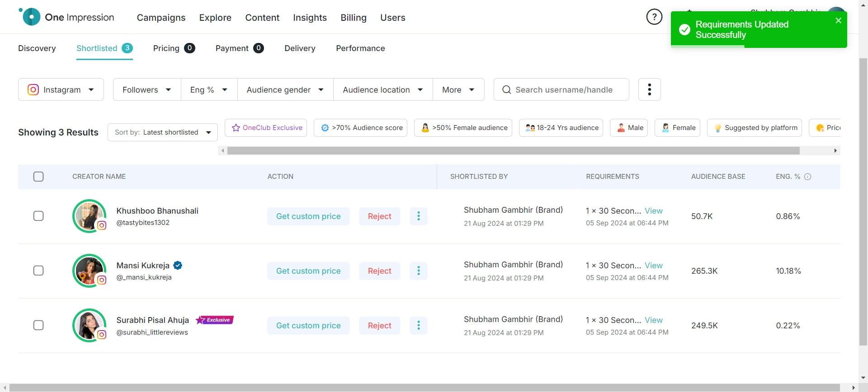Open the Audience gender filter dropdown

pos(285,89)
